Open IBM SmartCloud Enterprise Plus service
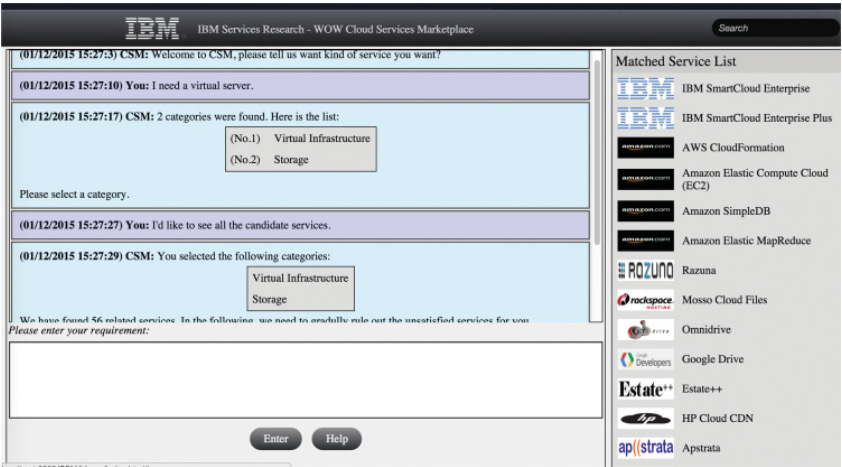Viewport: 842px width, 467px height. pos(757,118)
